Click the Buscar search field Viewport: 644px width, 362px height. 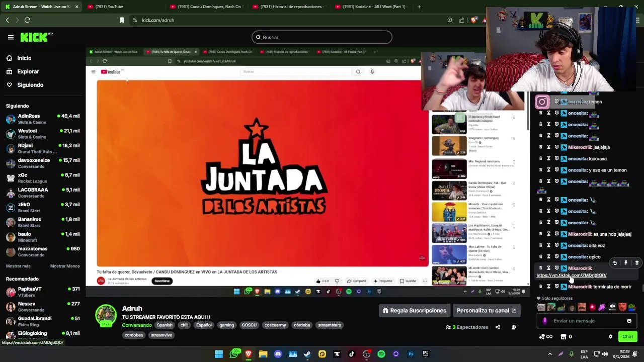pyautogui.click(x=322, y=37)
